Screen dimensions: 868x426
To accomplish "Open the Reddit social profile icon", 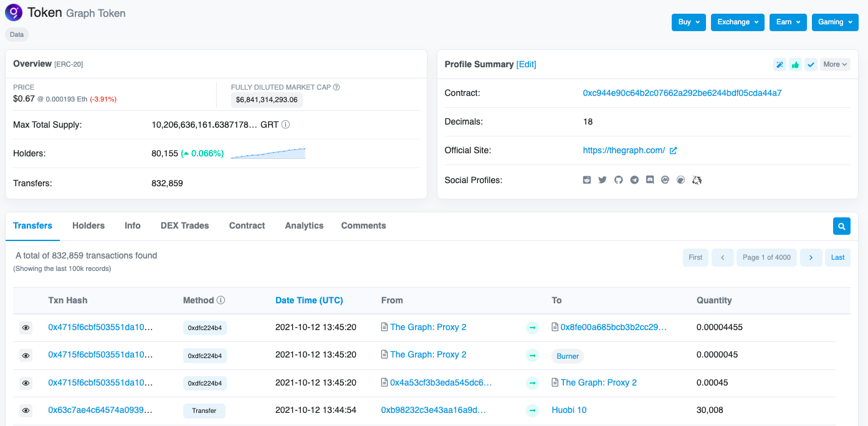I will pyautogui.click(x=587, y=180).
